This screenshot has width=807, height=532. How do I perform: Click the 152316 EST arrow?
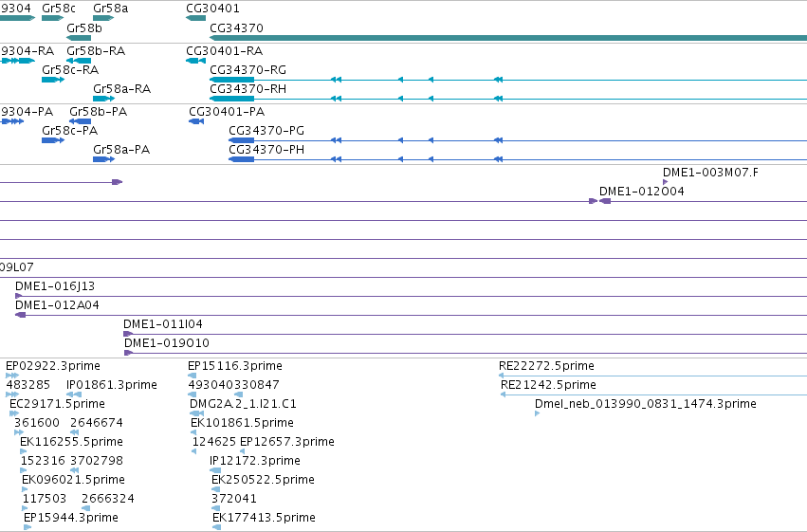click(x=24, y=470)
